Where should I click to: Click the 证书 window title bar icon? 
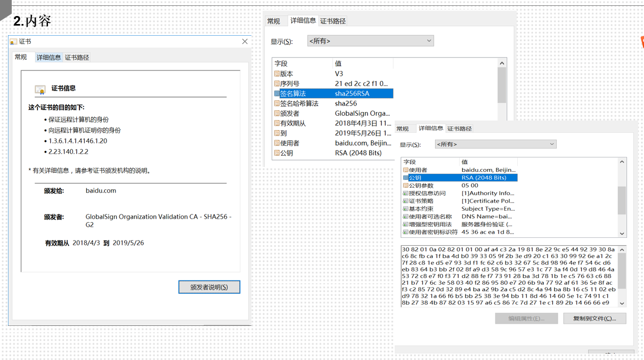tap(13, 42)
